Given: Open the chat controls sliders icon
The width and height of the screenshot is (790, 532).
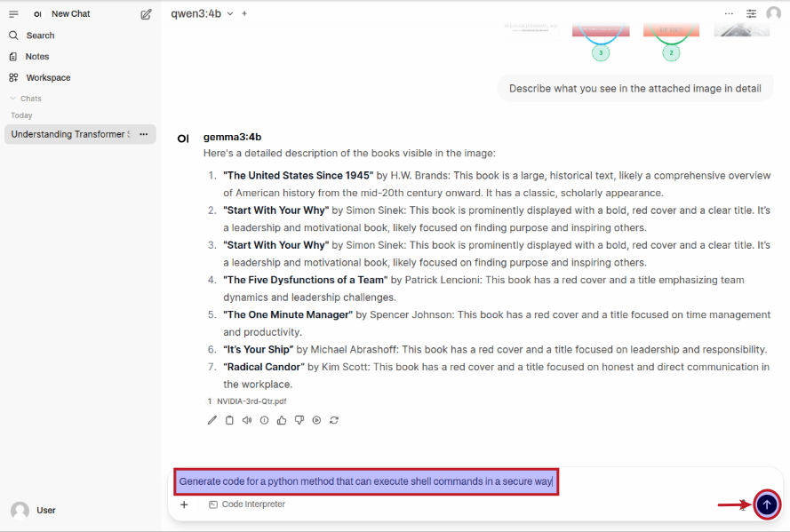Looking at the screenshot, I should coord(752,14).
